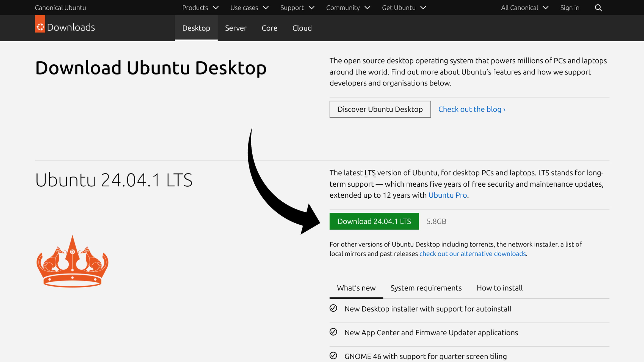This screenshot has width=644, height=362.
Task: Click 'New App Center and Firmware Updater applications' text
Action: [x=431, y=333]
